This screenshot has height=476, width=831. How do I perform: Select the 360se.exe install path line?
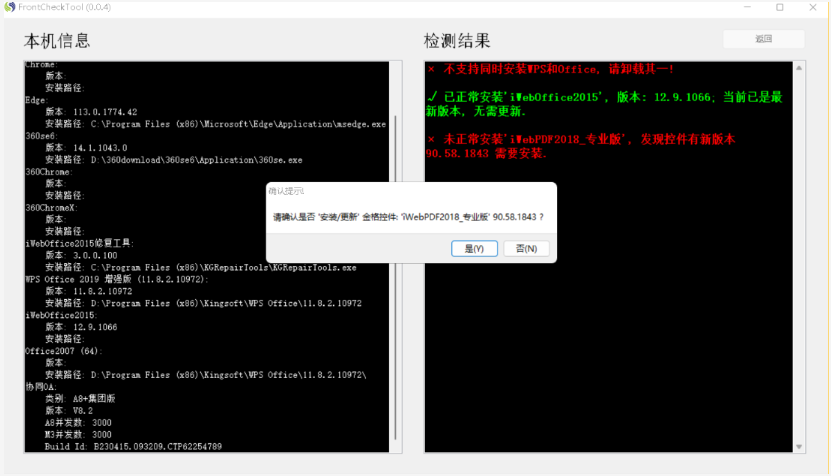click(x=174, y=160)
